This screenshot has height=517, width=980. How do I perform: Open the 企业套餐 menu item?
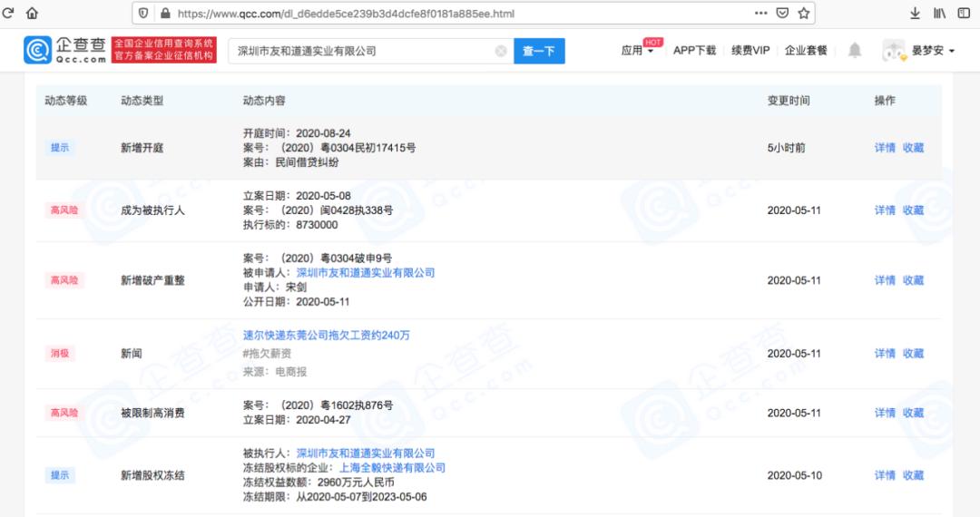pyautogui.click(x=806, y=51)
